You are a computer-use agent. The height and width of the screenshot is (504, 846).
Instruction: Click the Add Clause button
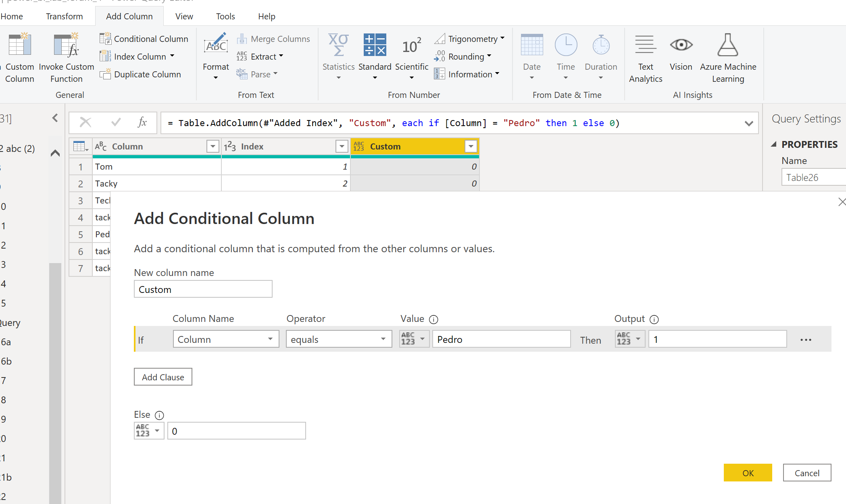(x=163, y=377)
